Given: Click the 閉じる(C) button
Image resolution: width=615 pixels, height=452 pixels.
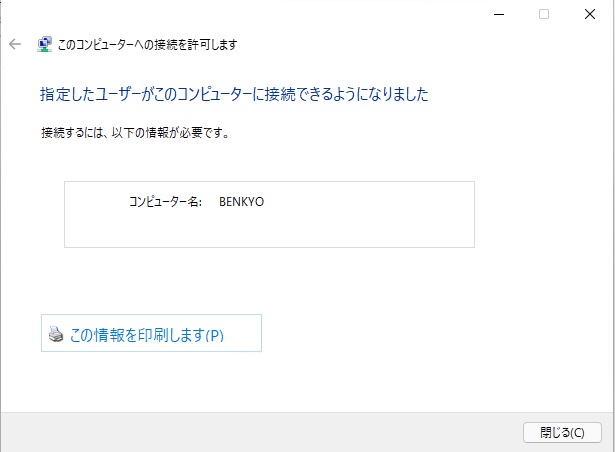Looking at the screenshot, I should click(562, 432).
